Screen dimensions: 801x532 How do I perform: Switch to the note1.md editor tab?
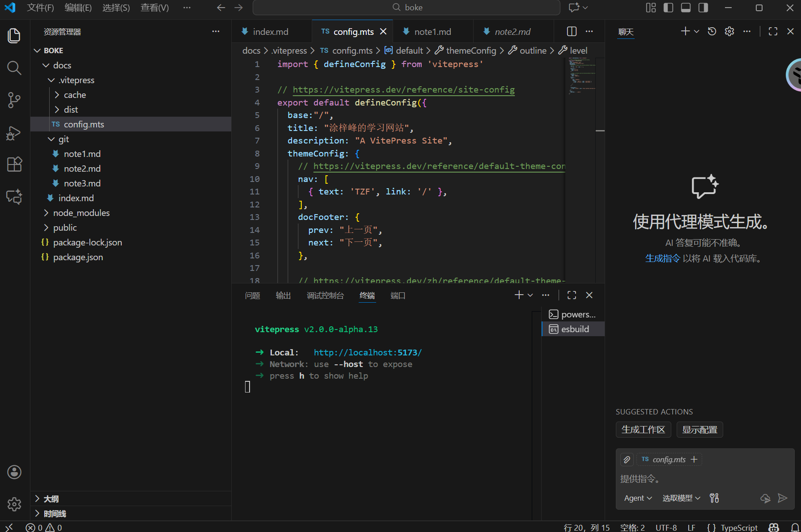click(x=432, y=32)
